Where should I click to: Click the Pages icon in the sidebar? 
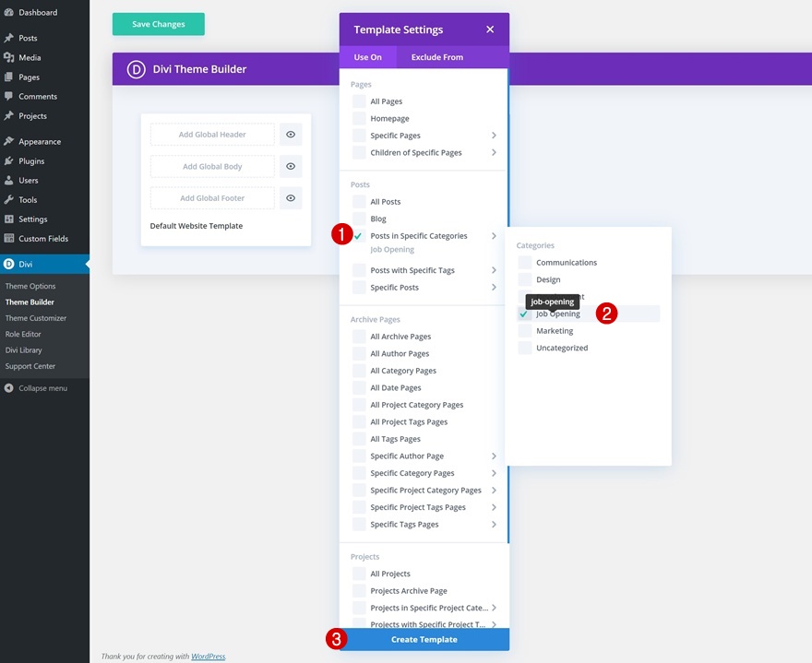click(x=9, y=77)
